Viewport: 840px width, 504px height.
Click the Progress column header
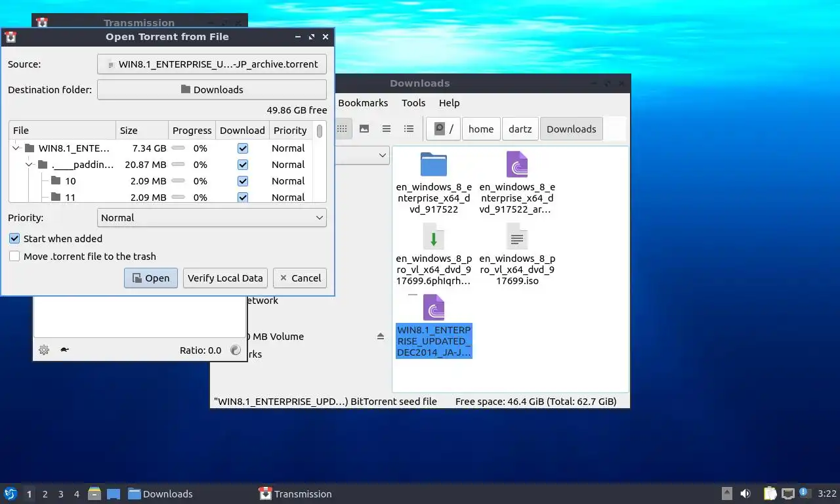[192, 130]
